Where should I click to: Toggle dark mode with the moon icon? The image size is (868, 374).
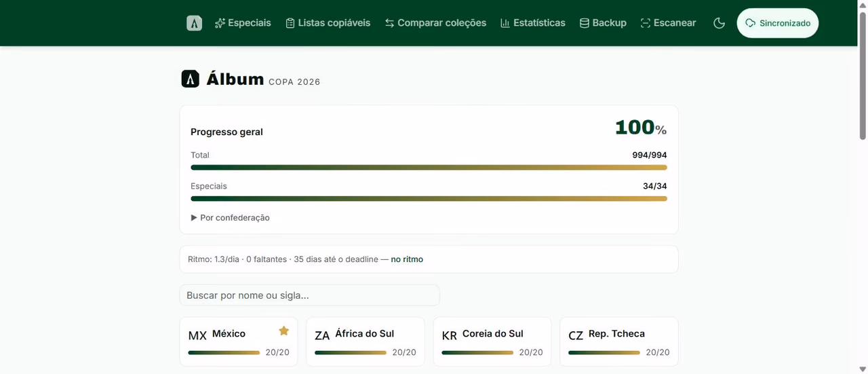click(719, 23)
